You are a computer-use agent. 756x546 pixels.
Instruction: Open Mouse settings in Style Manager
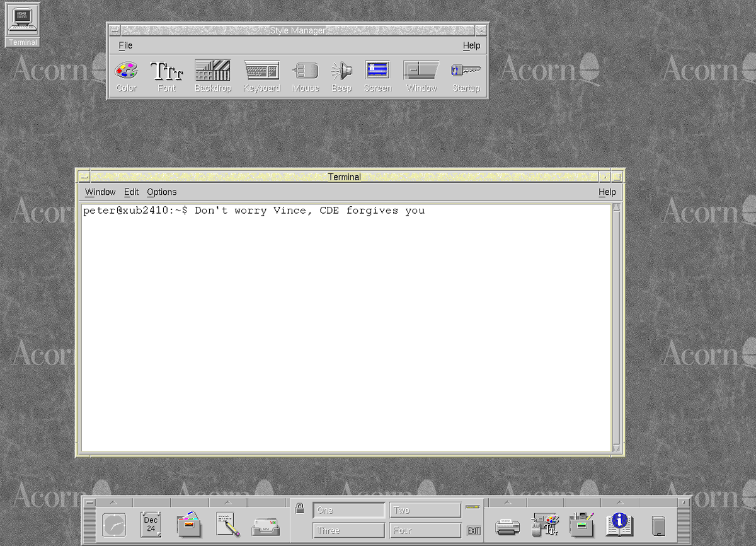coord(306,76)
